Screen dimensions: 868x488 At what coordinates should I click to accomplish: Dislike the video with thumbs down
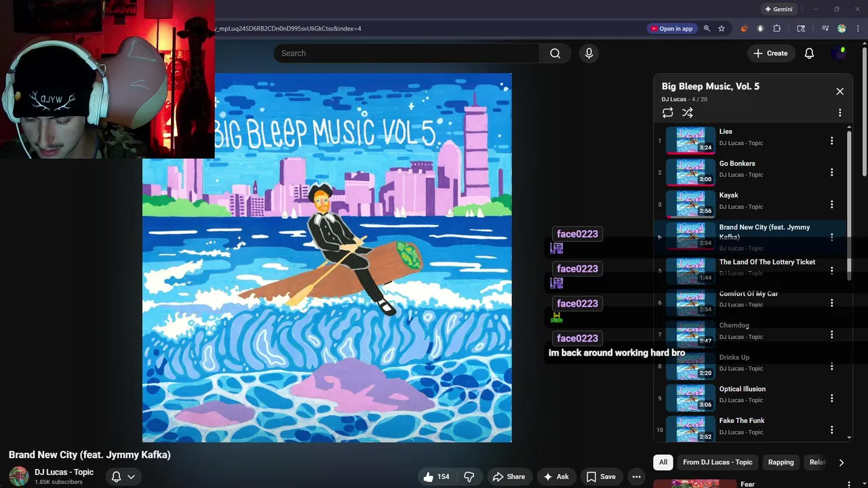pos(469,476)
